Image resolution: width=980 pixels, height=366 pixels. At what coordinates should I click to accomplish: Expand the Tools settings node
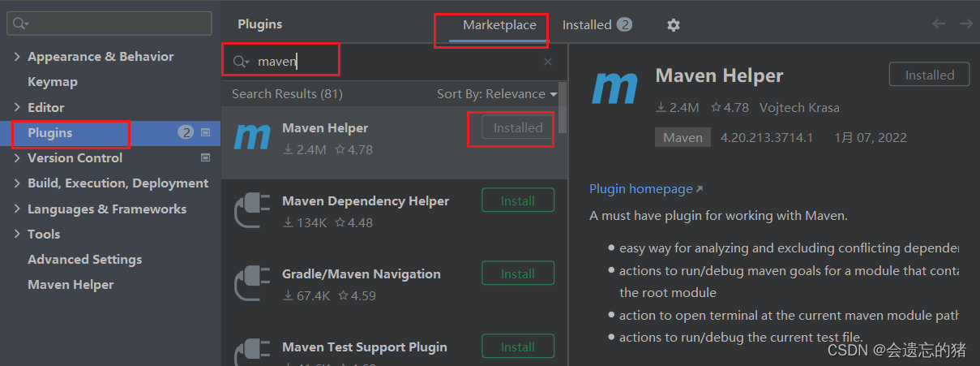point(18,234)
